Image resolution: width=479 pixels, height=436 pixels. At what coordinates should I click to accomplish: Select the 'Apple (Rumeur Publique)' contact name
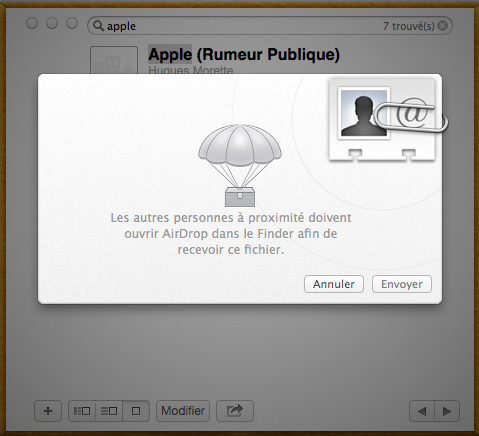[244, 55]
